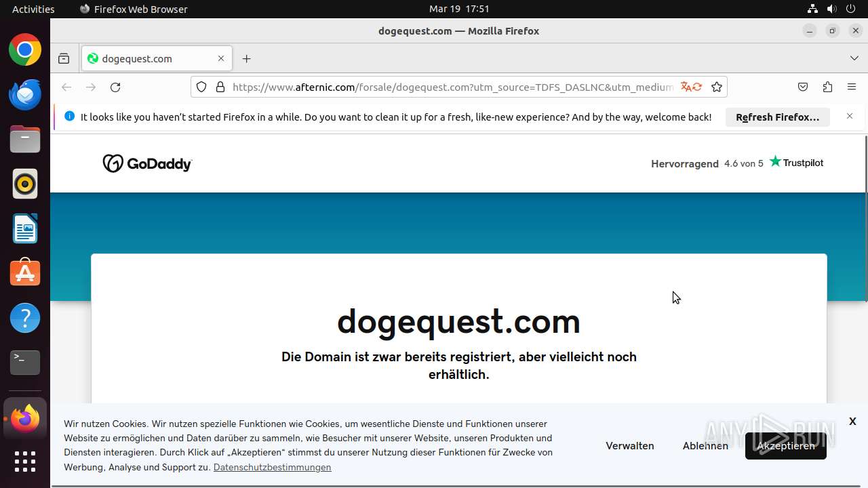Go back to previous page

tap(66, 87)
